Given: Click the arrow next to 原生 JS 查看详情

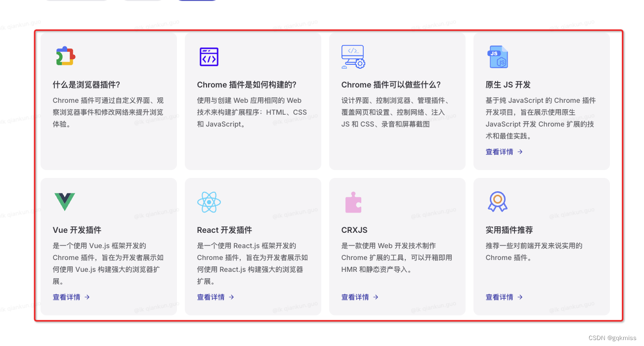Looking at the screenshot, I should 520,152.
